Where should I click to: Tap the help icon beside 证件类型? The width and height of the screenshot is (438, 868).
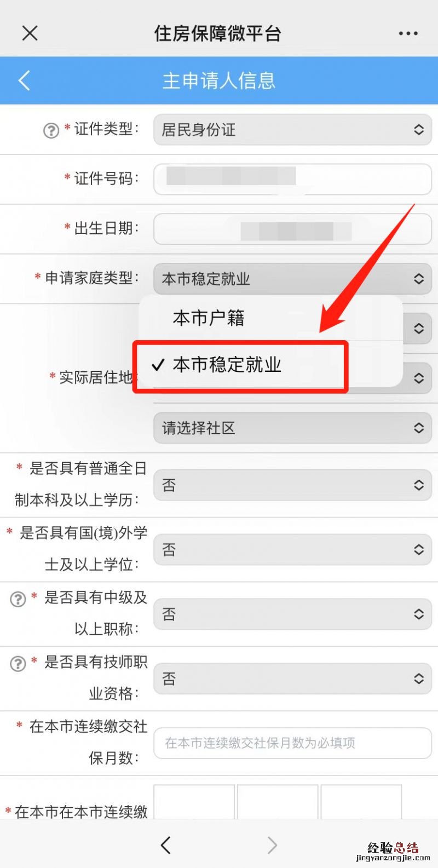[51, 130]
